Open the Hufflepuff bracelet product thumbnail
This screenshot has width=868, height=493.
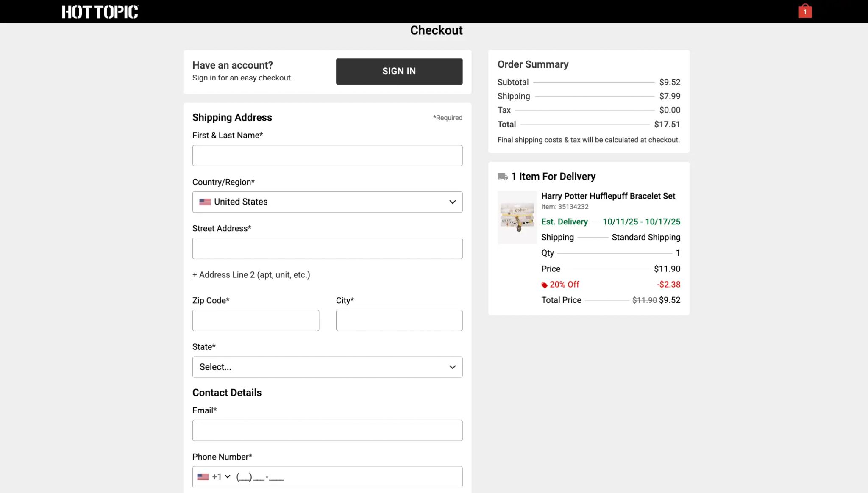click(517, 217)
